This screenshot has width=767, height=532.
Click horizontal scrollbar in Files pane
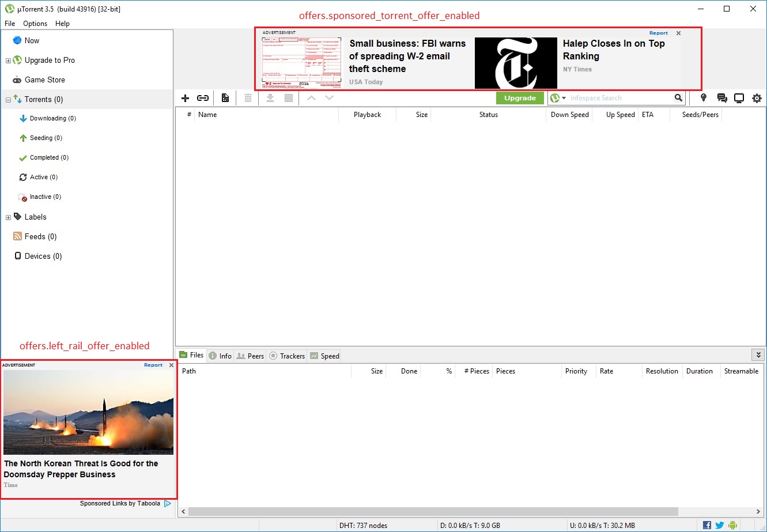[433, 511]
